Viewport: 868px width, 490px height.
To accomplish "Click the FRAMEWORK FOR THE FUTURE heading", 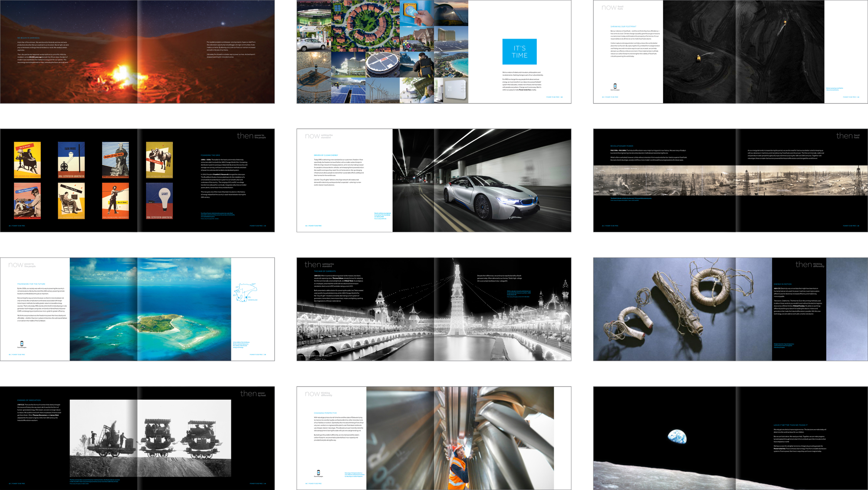I will tap(31, 284).
